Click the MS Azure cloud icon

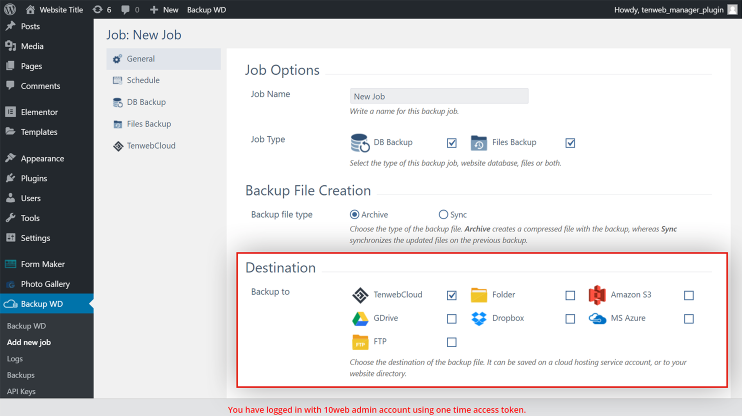pyautogui.click(x=597, y=319)
